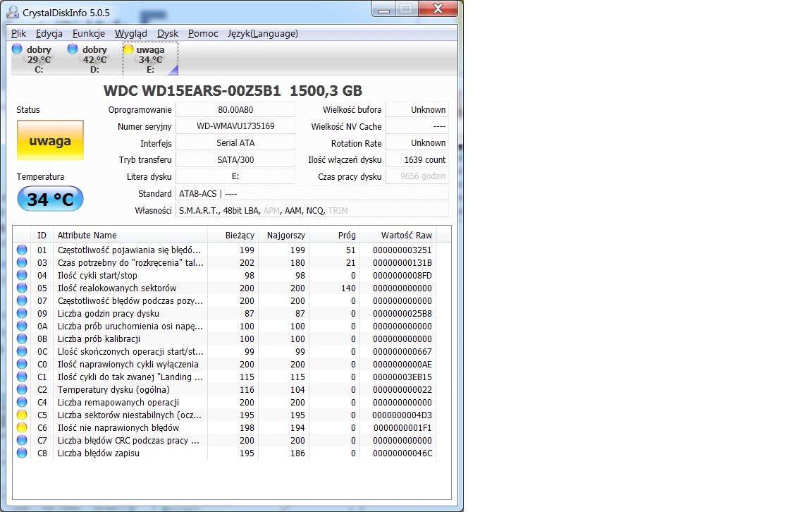Open the Wygląd menu
The image size is (812, 512).
[131, 33]
